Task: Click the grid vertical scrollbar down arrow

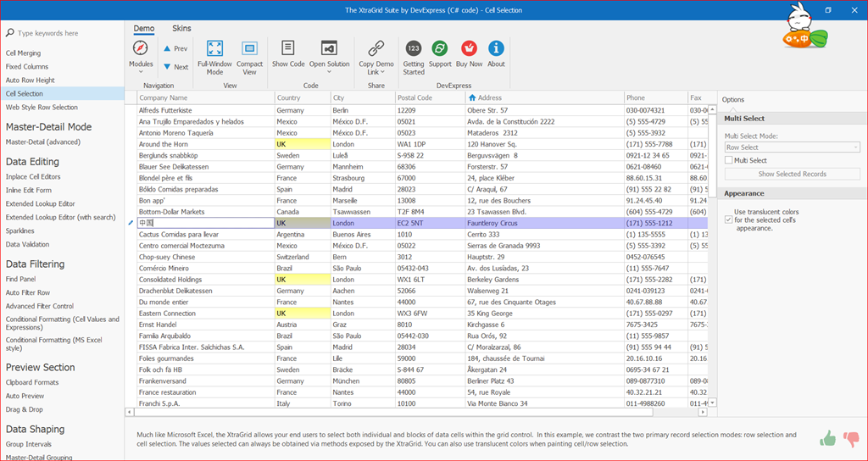Action: point(712,403)
